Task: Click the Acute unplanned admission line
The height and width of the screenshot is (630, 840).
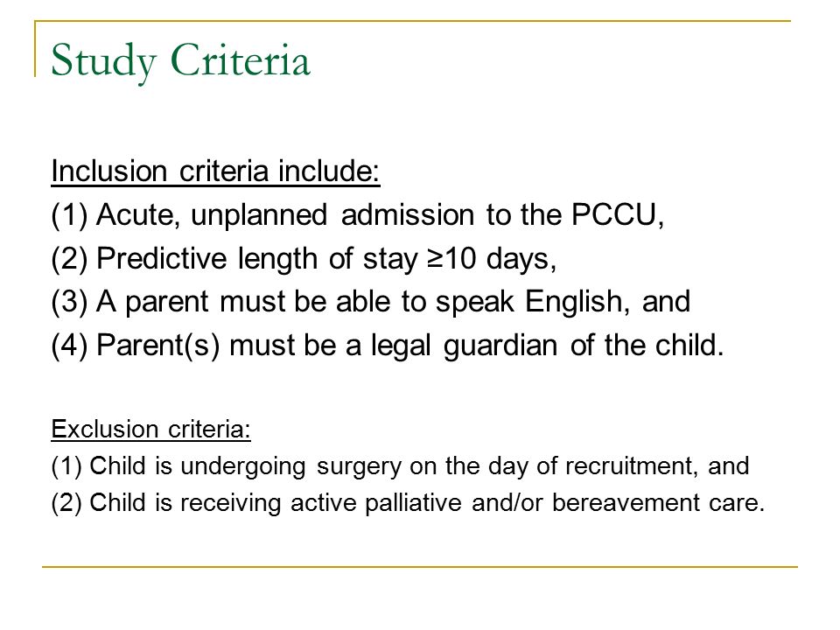Action: (x=357, y=215)
